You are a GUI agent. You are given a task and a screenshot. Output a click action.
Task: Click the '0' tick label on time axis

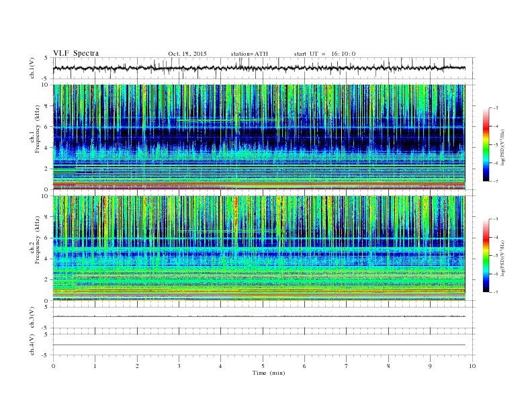(x=53, y=366)
